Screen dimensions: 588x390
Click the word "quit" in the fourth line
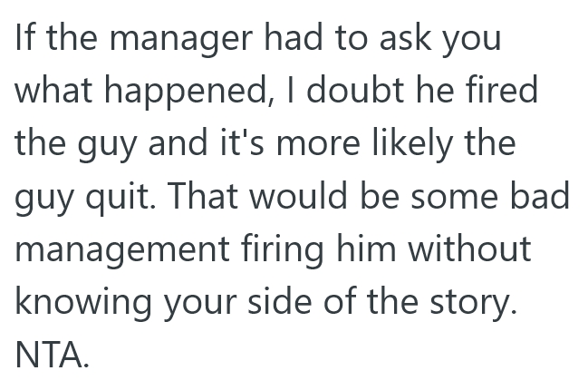click(x=114, y=197)
